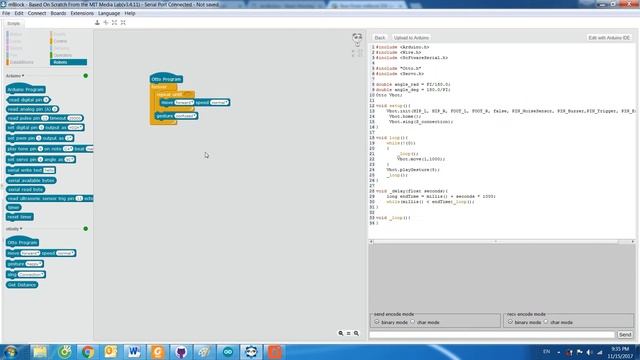Click the Send button
The width and height of the screenshot is (640, 360).
(x=625, y=335)
